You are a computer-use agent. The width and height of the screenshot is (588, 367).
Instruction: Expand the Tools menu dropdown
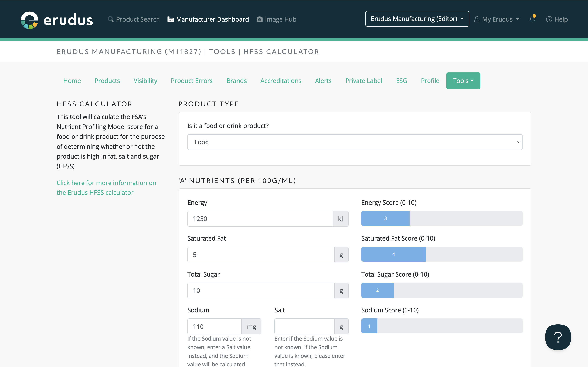click(463, 81)
